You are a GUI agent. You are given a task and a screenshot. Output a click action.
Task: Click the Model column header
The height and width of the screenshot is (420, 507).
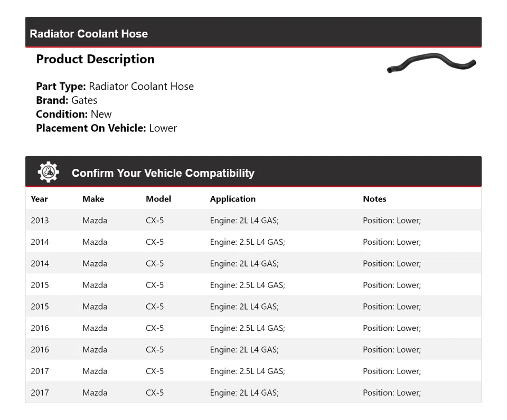coord(158,199)
